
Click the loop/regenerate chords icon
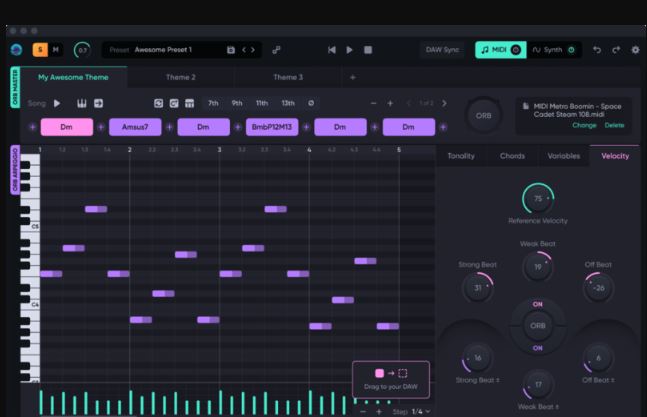(x=158, y=103)
